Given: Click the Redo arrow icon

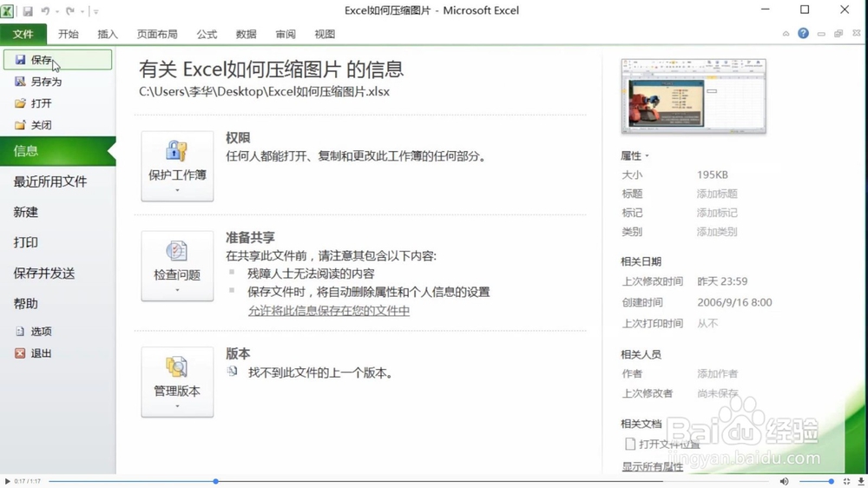Looking at the screenshot, I should tap(69, 11).
